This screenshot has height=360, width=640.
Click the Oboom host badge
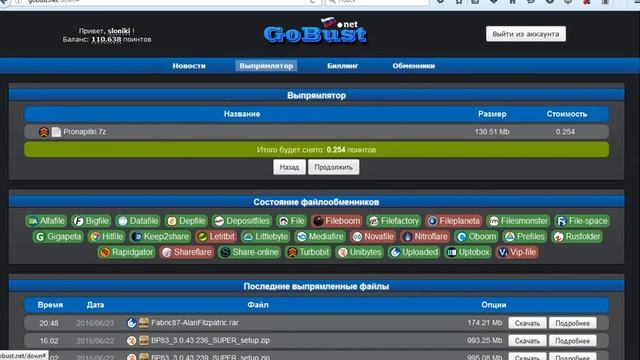point(477,236)
